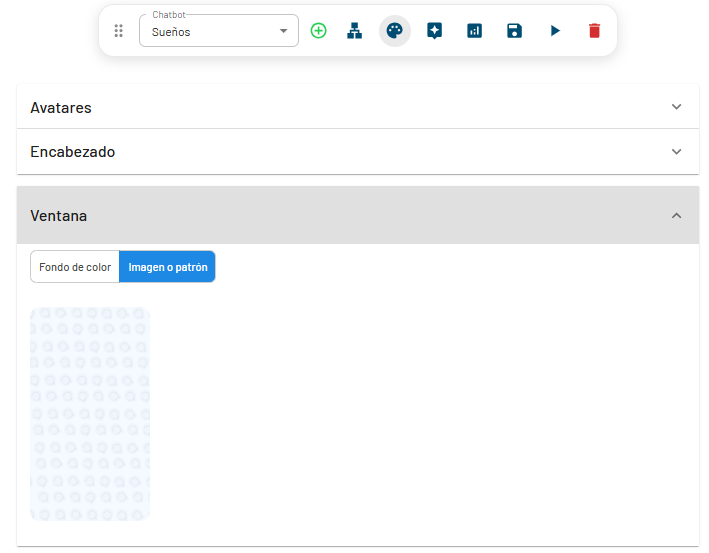Open the sparkle chat bubble icon

point(434,31)
